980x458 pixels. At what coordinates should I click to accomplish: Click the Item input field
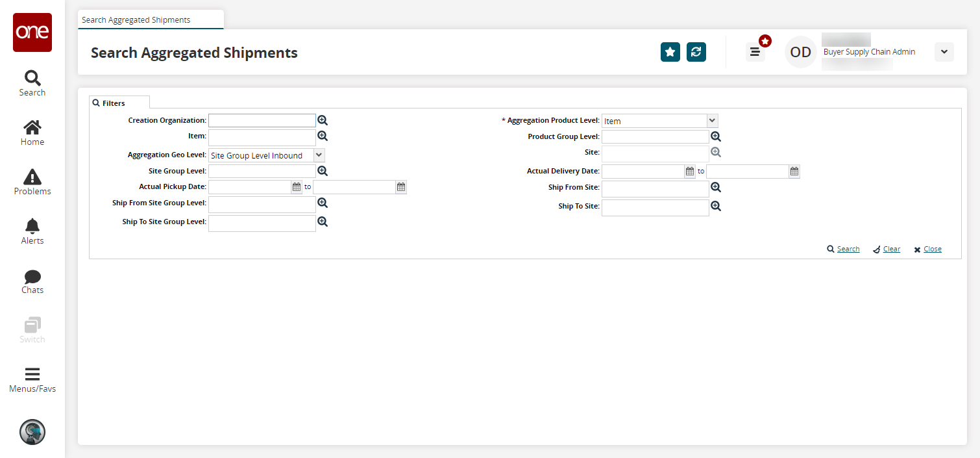click(x=262, y=137)
